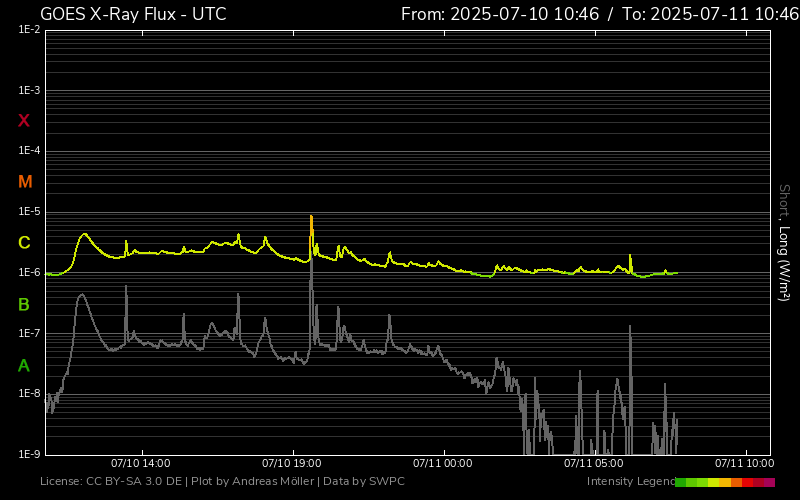
Task: Click the GOES X-Ray Flux - UTC title
Action: 133,14
